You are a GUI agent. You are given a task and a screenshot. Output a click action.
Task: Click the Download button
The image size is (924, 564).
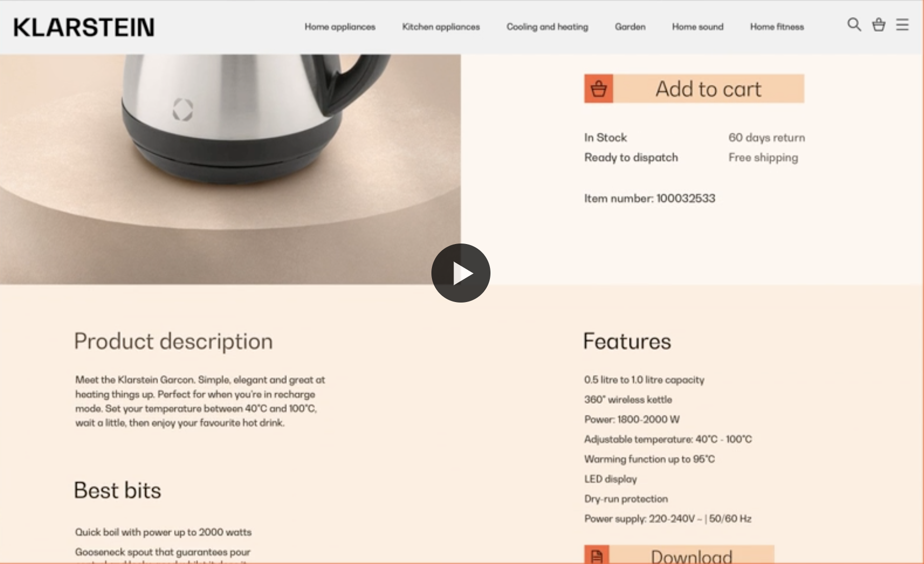coord(679,555)
